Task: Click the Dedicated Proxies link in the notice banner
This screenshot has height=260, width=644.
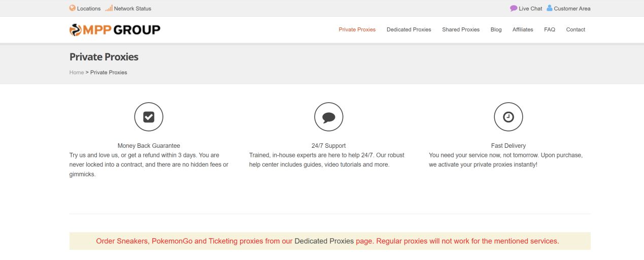Action: pos(324,241)
